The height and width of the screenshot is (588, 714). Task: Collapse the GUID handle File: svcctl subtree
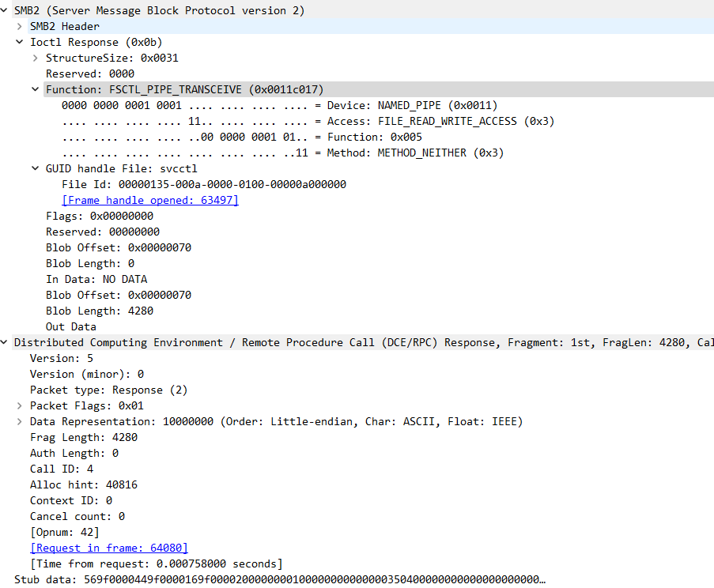[35, 168]
